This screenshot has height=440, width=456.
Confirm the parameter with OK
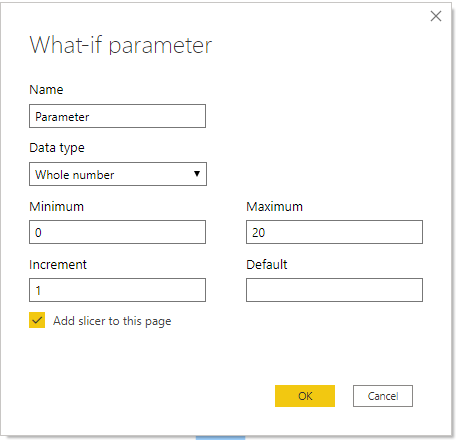[305, 396]
